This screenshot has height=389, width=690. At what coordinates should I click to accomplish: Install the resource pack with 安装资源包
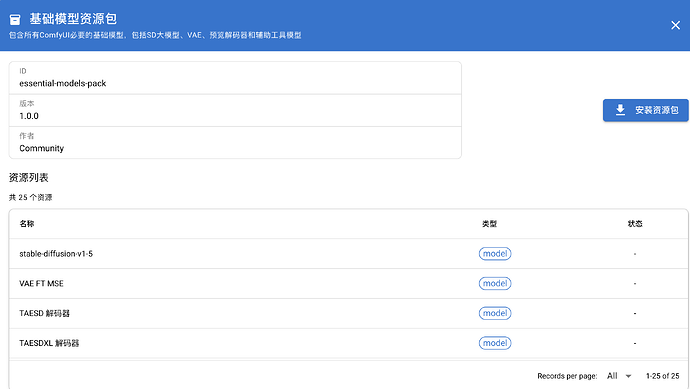646,110
